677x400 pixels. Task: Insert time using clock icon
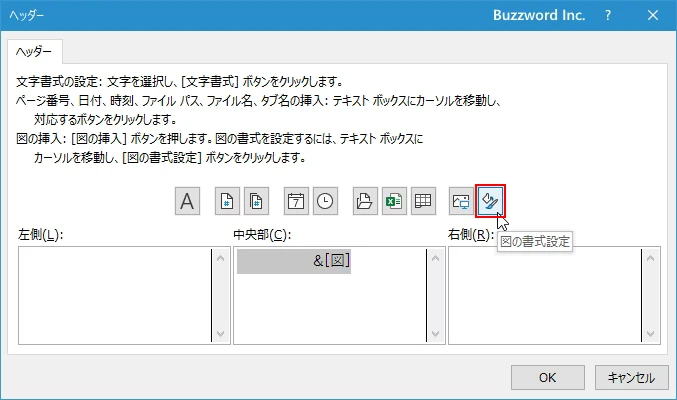(325, 201)
